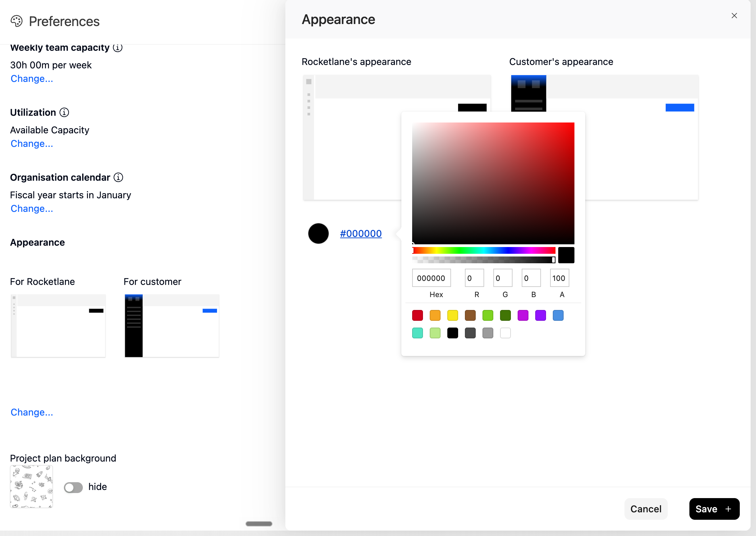Click the alpha transparency slider
The image size is (756, 536).
point(483,260)
